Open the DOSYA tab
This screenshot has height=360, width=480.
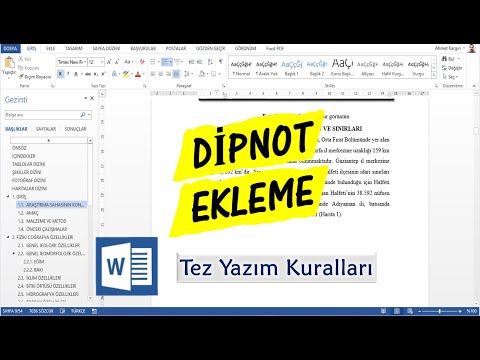click(10, 49)
